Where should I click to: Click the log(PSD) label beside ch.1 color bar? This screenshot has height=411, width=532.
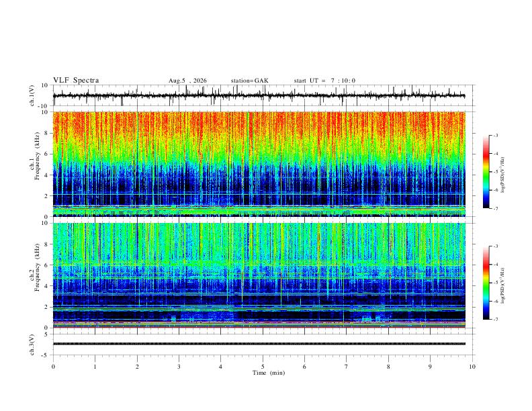[503, 175]
